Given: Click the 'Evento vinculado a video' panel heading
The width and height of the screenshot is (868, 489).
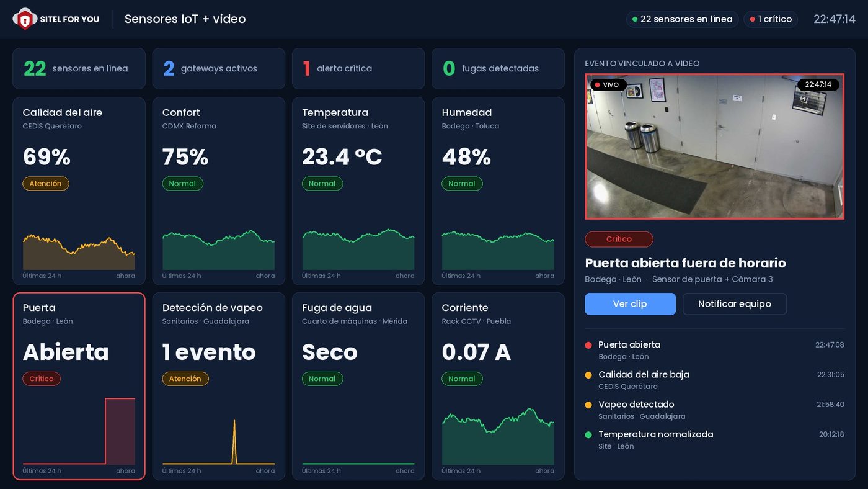Looking at the screenshot, I should pos(642,63).
